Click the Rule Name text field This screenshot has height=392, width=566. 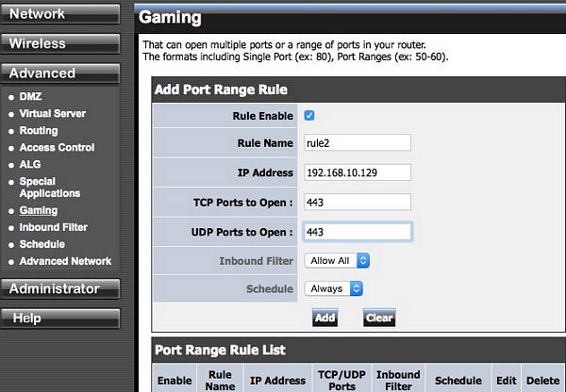(358, 143)
